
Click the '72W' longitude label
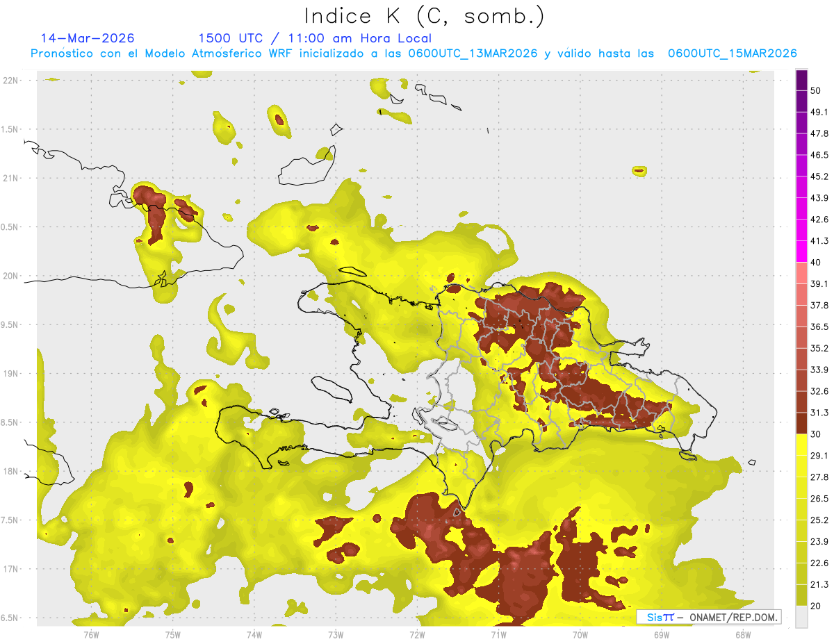coord(417,634)
